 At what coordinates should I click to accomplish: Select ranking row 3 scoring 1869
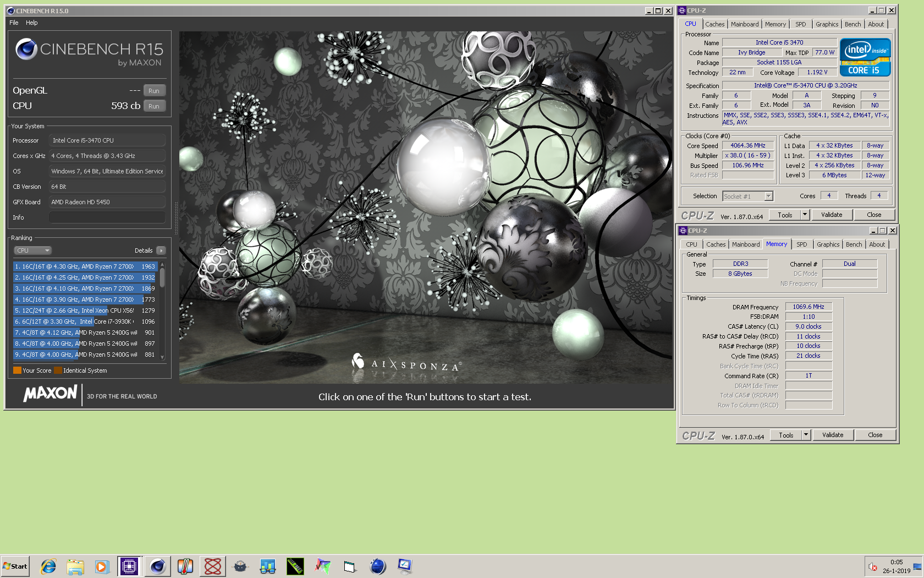coord(85,288)
